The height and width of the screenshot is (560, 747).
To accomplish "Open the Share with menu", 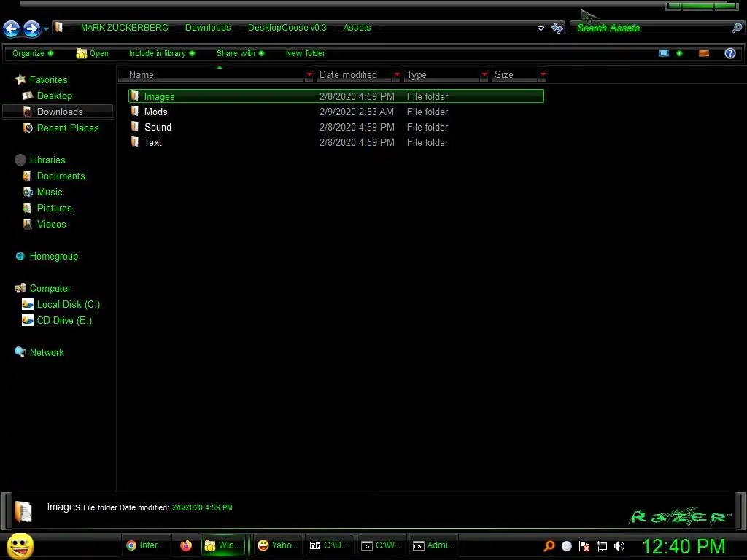I will (x=240, y=53).
